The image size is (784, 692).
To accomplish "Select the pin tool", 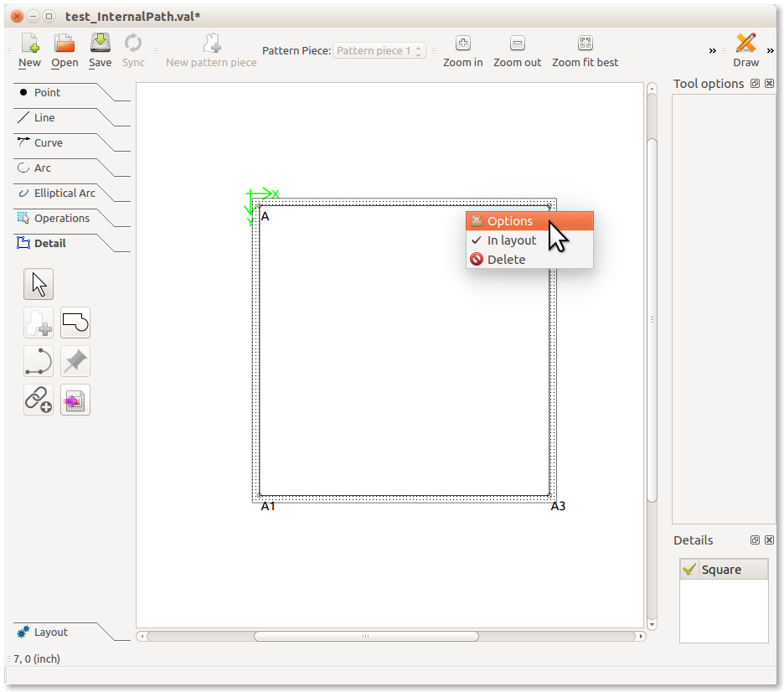I will (75, 361).
